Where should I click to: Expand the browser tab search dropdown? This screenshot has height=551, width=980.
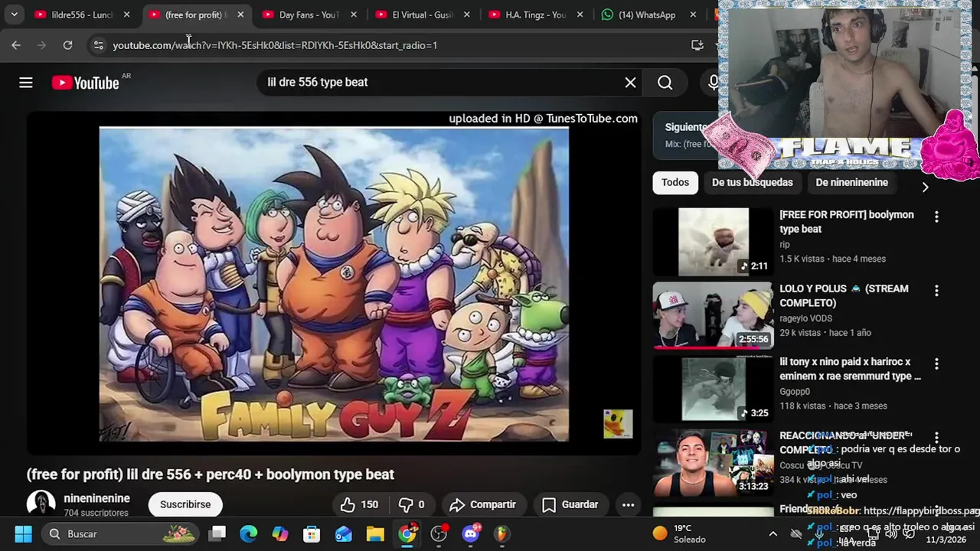pyautogui.click(x=14, y=15)
